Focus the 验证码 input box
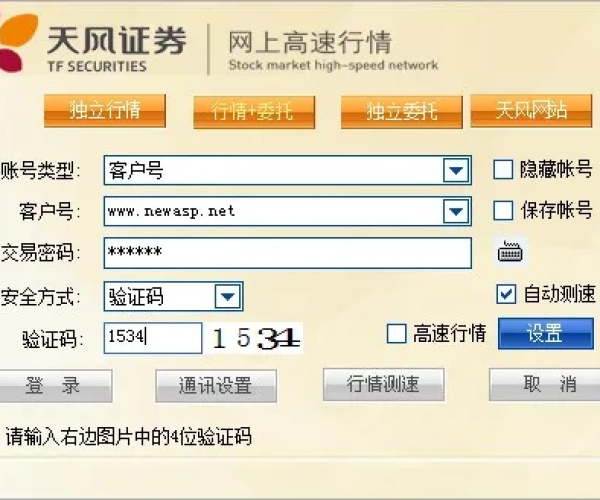The height and width of the screenshot is (500, 600). pos(153,338)
